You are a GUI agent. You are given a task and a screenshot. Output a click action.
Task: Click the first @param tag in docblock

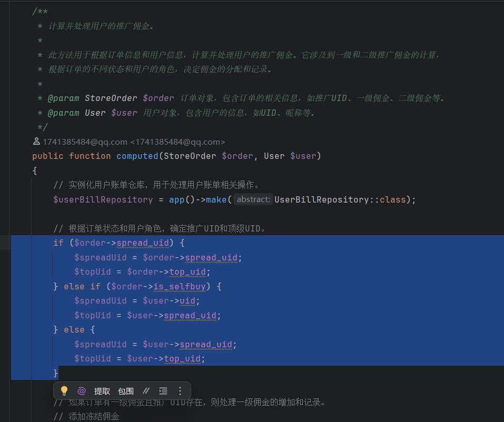click(x=63, y=98)
